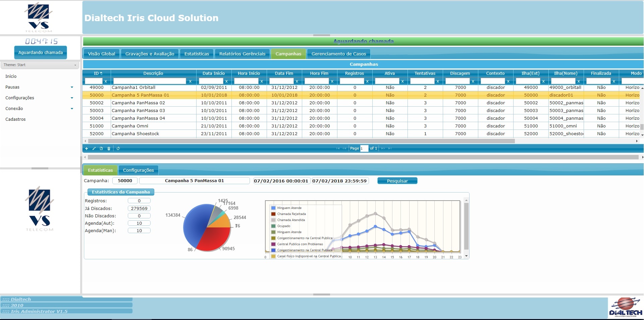Click the statistics panel vertical scrollbar
The height and width of the screenshot is (320, 644).
pos(466,226)
